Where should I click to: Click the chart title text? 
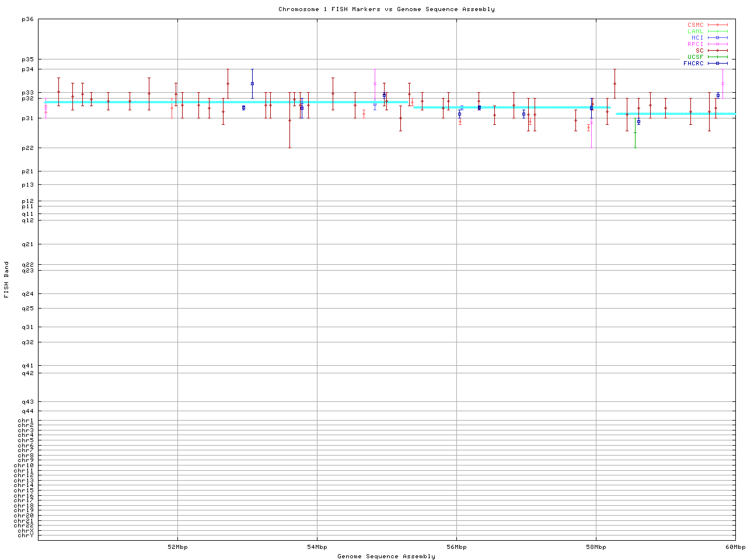coord(386,9)
